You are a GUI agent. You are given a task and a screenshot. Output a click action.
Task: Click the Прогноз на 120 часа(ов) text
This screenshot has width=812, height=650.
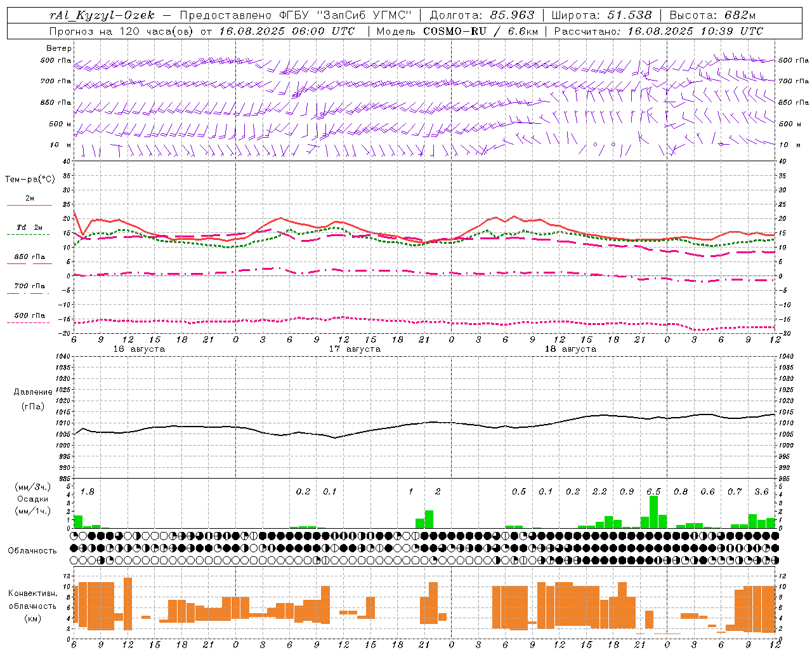pyautogui.click(x=122, y=31)
